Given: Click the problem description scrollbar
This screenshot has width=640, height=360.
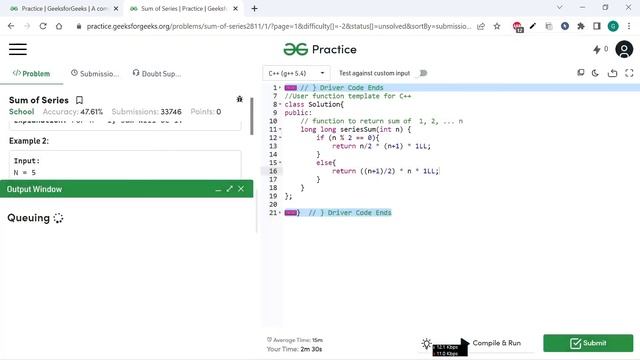Looking at the screenshot, I should (252, 116).
